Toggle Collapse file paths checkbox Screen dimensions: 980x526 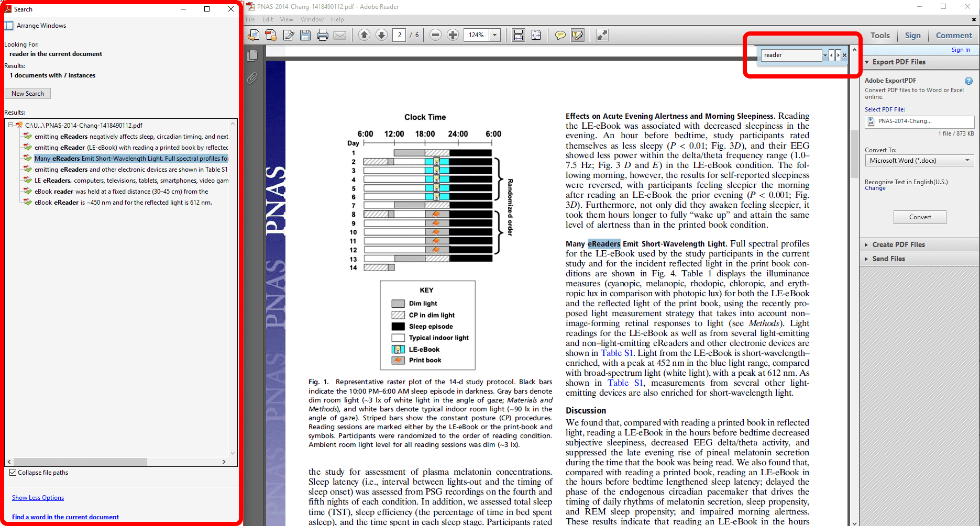[13, 472]
